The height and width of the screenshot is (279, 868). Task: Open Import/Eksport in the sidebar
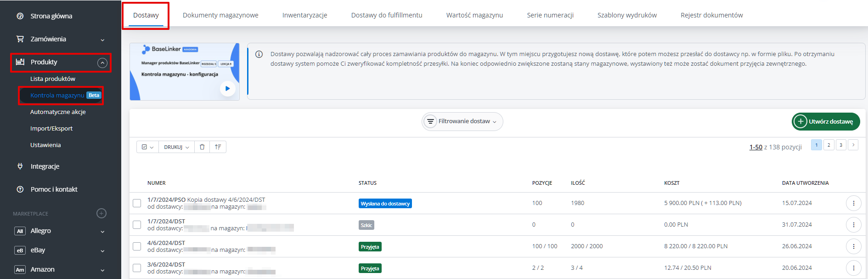(x=51, y=129)
